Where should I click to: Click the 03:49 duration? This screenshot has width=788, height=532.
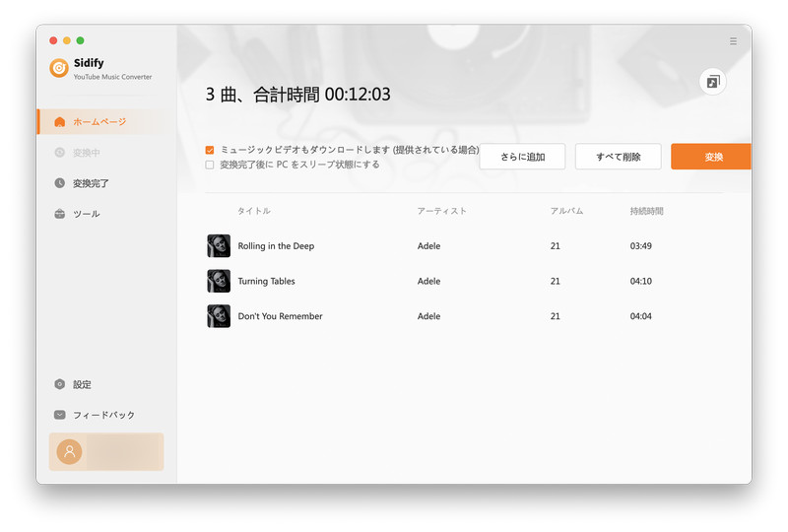(x=641, y=246)
